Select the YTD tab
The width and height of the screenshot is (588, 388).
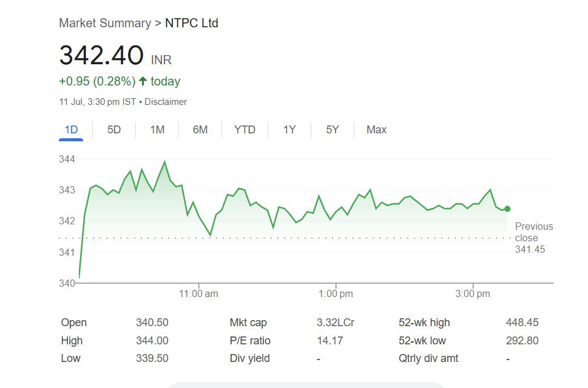(x=245, y=130)
